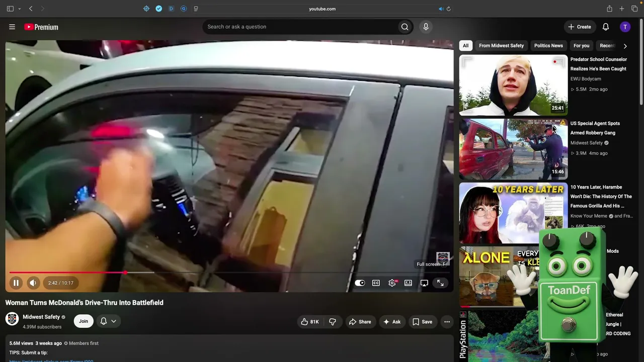Open the Create button menu
This screenshot has width=644, height=362.
pos(580,27)
